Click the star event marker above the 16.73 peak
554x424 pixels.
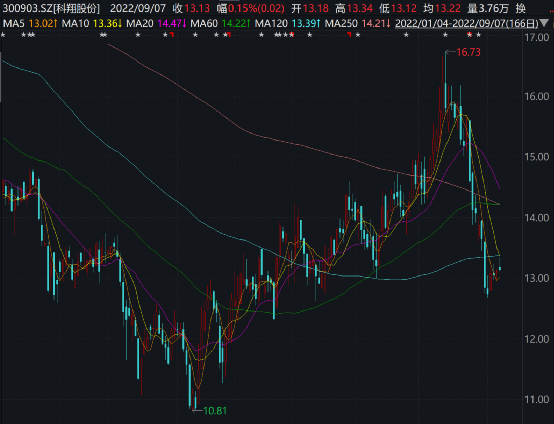click(446, 35)
